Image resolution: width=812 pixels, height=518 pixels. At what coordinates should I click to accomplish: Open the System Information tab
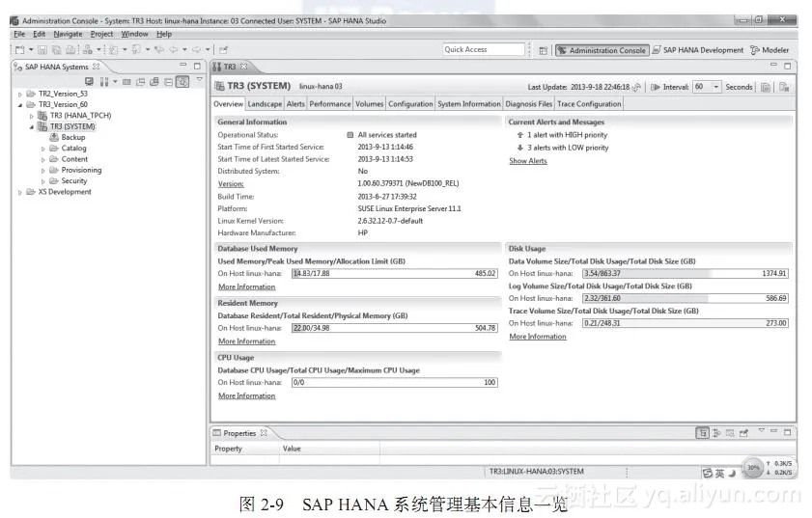click(x=469, y=104)
